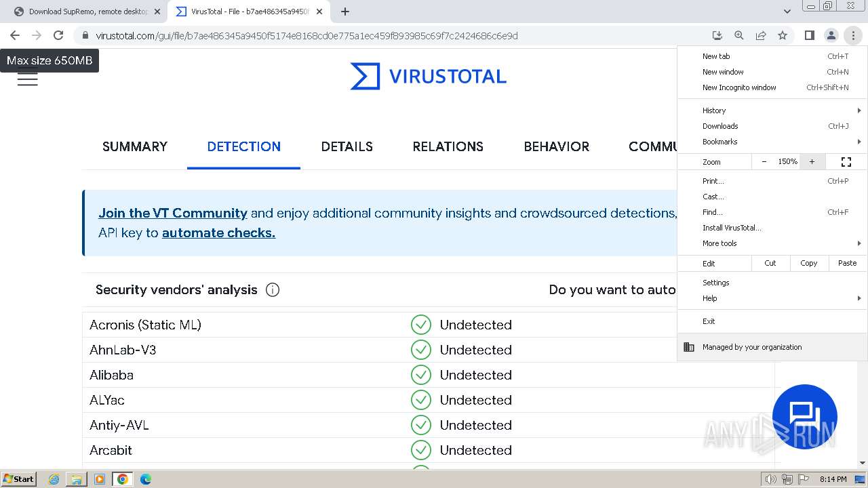Expand the tab search dropdown arrow
The image size is (868, 488).
coord(787,12)
